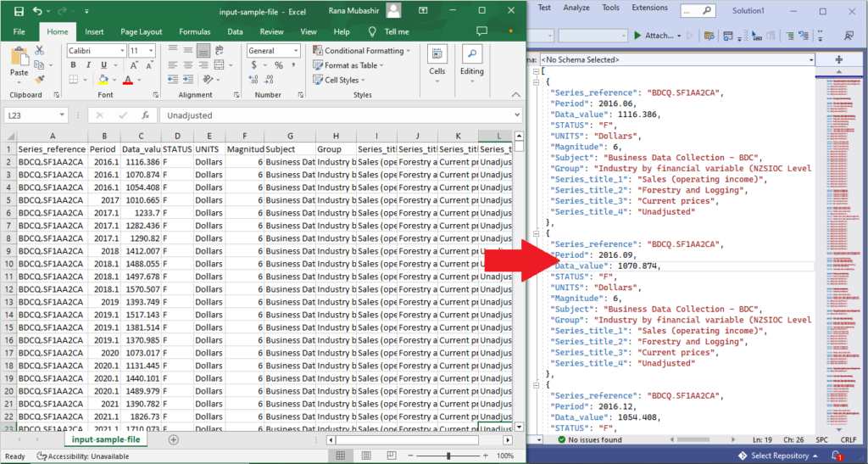Toggle Italic formatting
Screen dimensions: 868x464
point(88,64)
